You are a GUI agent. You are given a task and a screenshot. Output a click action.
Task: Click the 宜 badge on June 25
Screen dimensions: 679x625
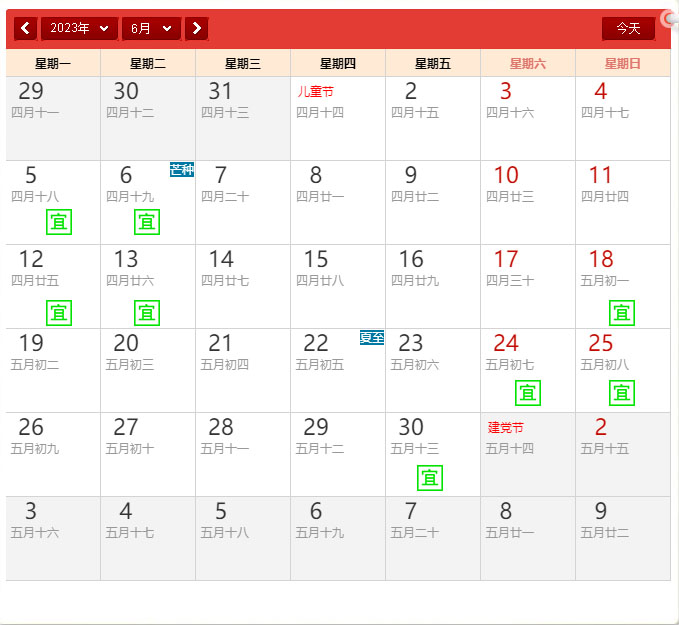click(622, 393)
